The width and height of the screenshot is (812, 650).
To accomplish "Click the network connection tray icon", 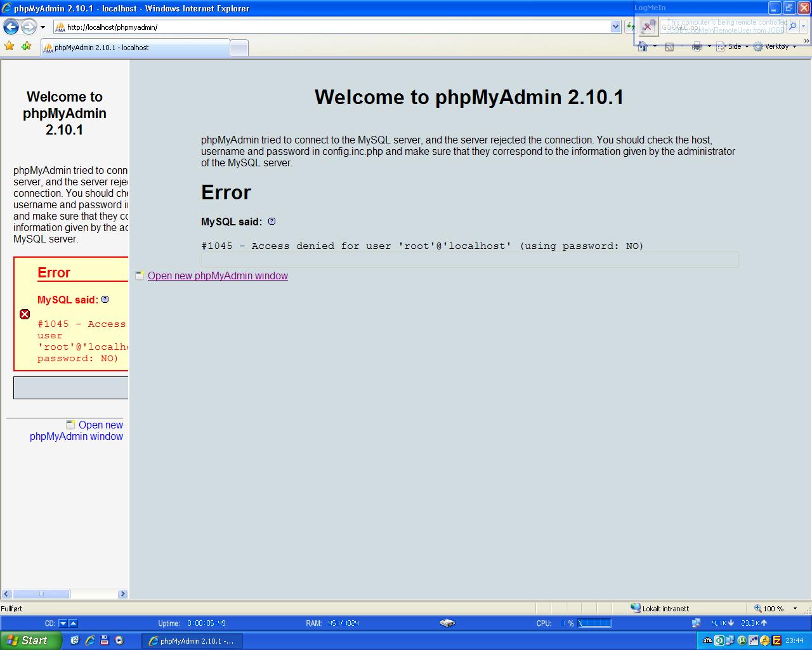I will 730,640.
